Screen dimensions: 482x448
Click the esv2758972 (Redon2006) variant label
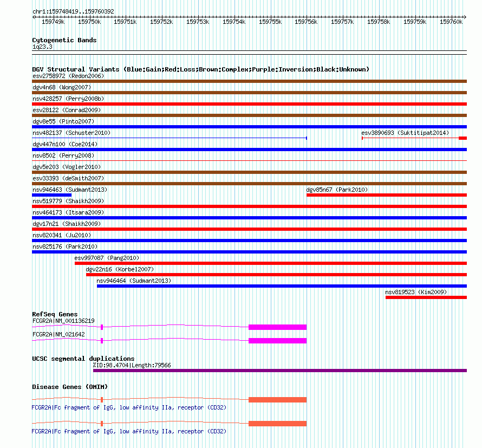[x=68, y=76]
